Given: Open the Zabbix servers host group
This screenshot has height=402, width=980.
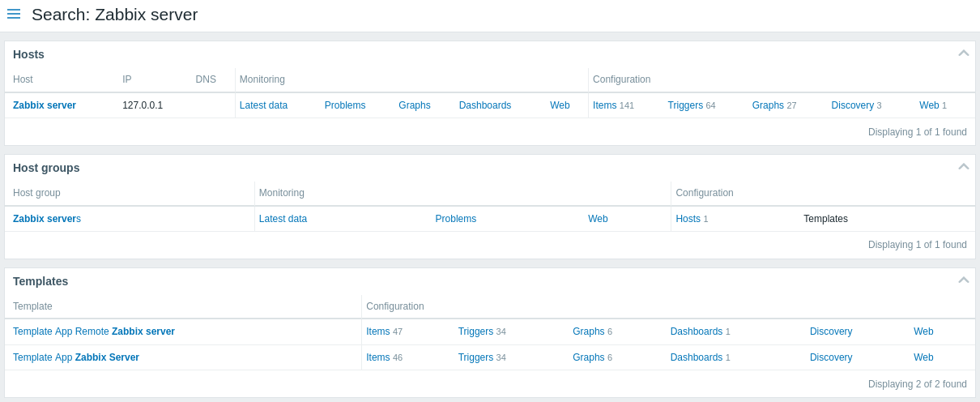Looking at the screenshot, I should click(x=47, y=219).
